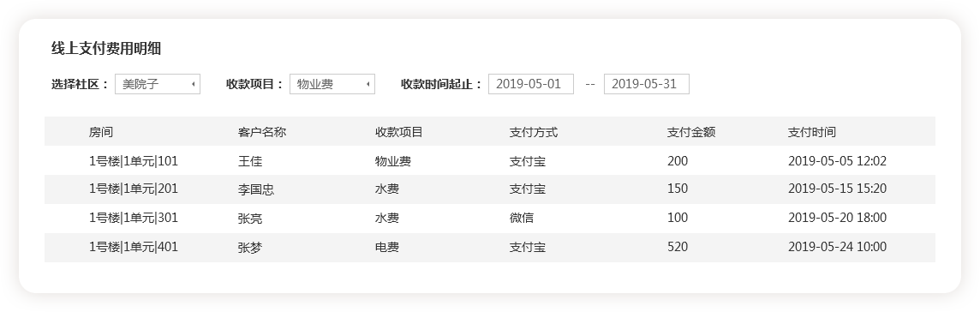Click the 收款项目 column header
The width and height of the screenshot is (980, 312).
point(398,132)
